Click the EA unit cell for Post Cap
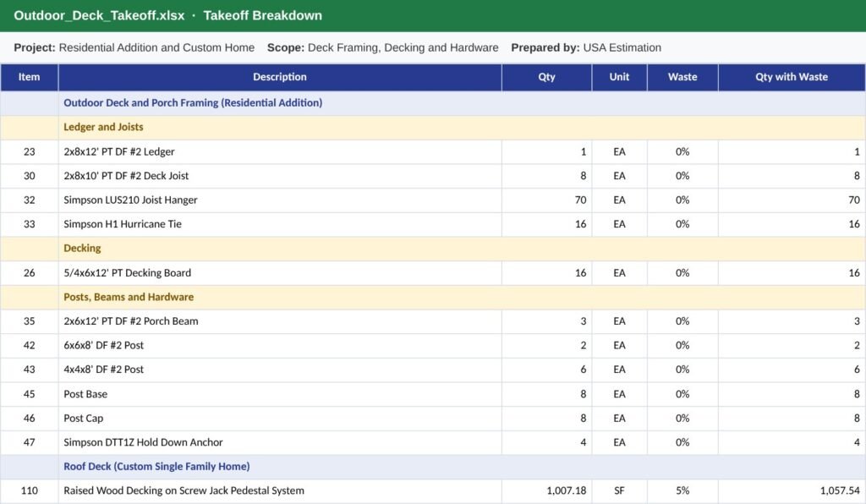866x504 pixels. point(619,419)
